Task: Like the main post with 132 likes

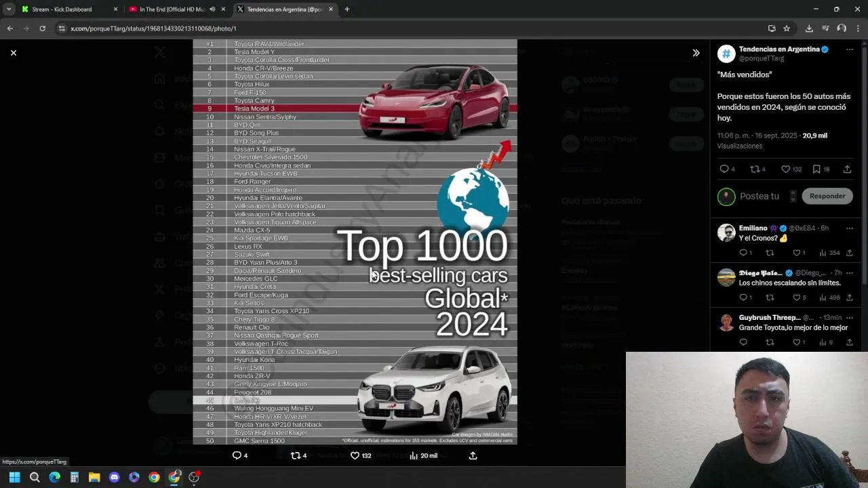Action: (x=785, y=169)
